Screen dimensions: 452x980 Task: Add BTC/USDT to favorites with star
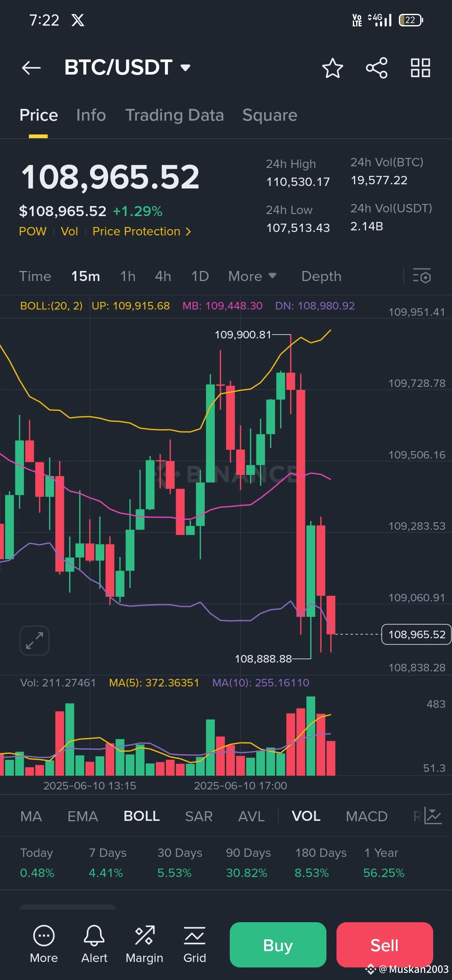coord(333,68)
